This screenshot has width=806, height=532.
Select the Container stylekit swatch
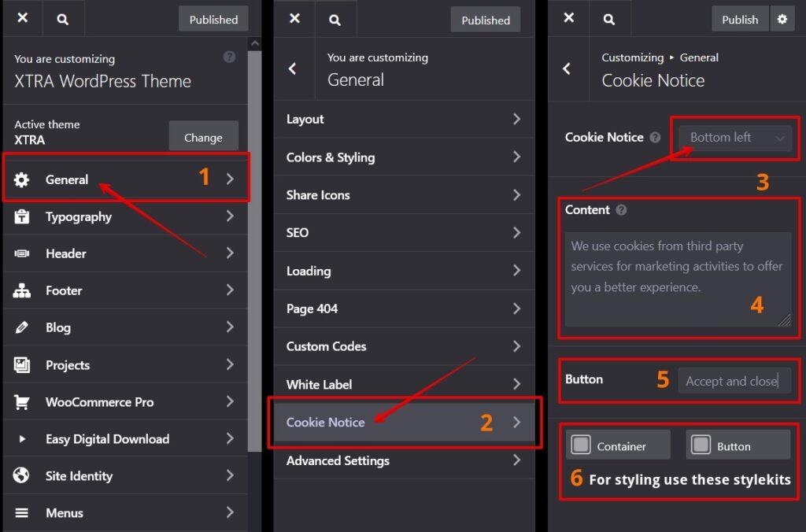(x=618, y=445)
